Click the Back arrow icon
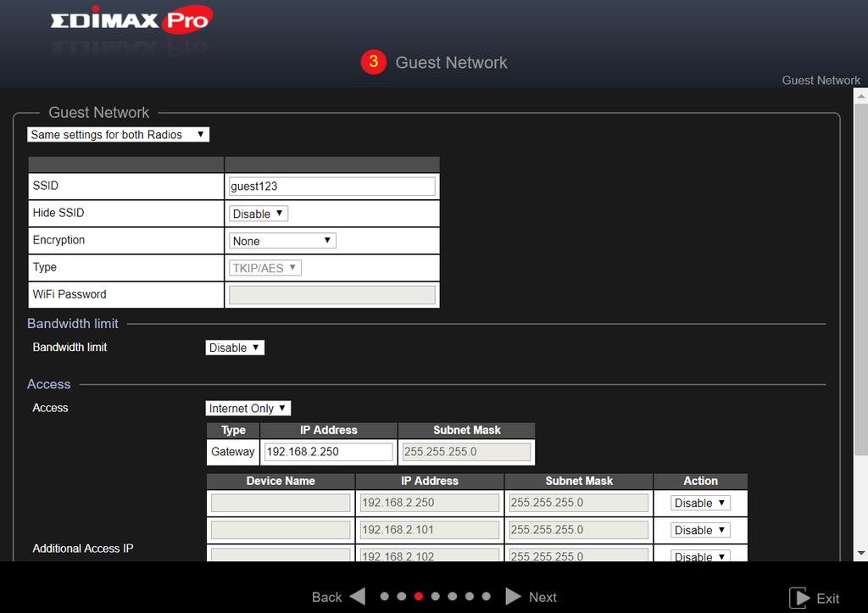The image size is (868, 613). coord(358,596)
